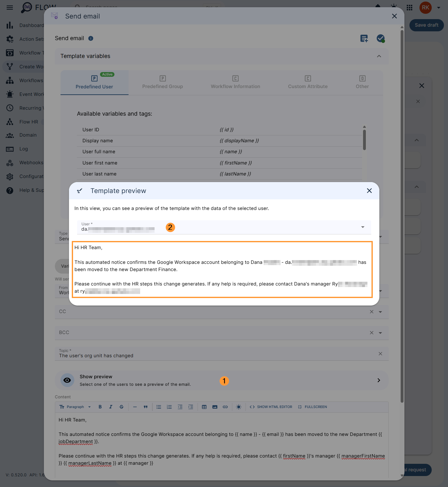Toggle italic formatting

(111, 407)
